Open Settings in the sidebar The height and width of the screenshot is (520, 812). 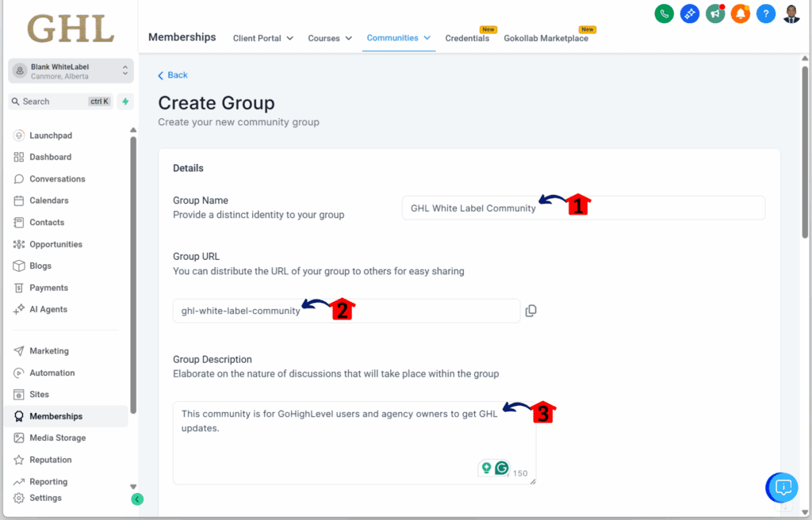(37, 498)
